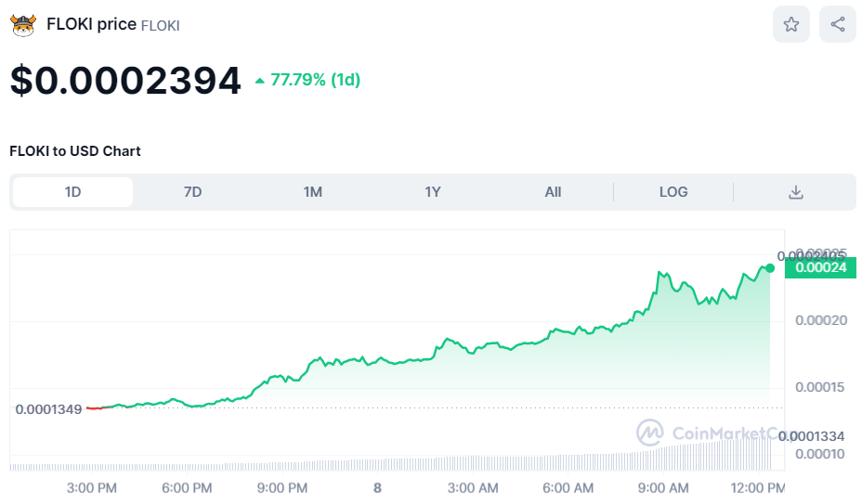Image resolution: width=862 pixels, height=504 pixels.
Task: Click the green dot at chart line end
Action: tap(770, 268)
